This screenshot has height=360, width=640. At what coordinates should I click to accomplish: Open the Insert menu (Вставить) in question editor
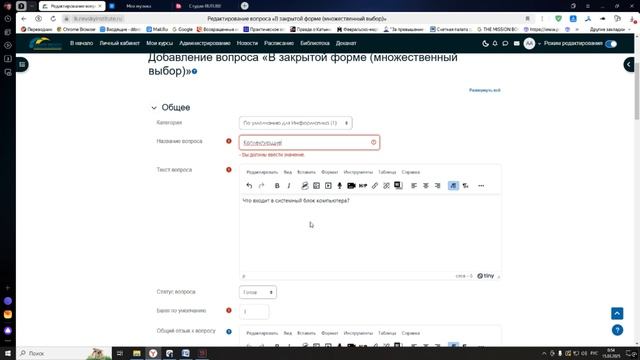(307, 172)
